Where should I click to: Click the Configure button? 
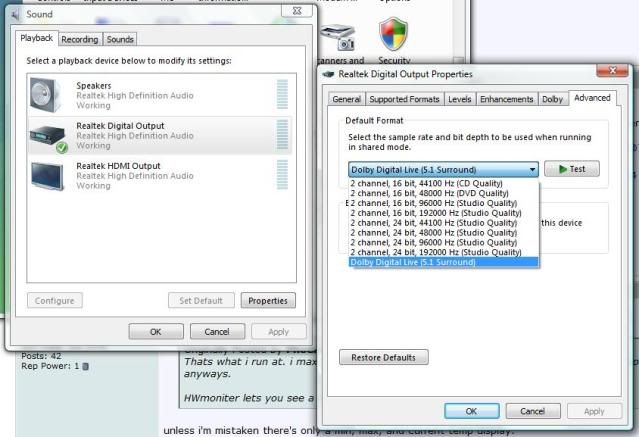pos(55,301)
